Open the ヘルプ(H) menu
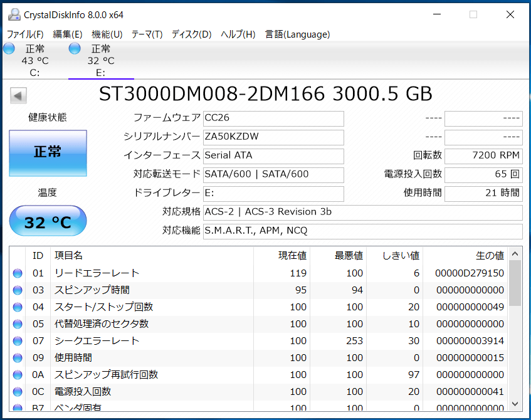Screen dimensions: 531x420 238,34
